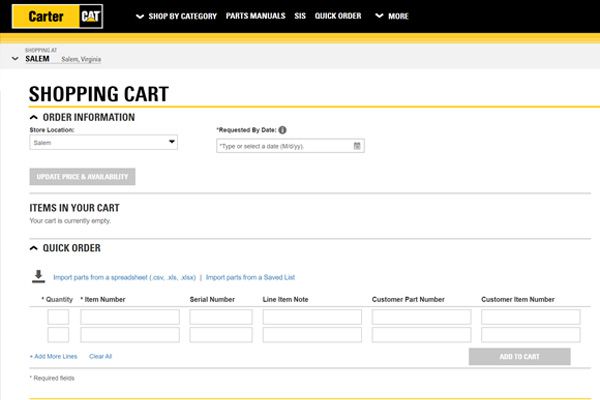600x400 pixels.
Task: Expand the Salem shopping location selector
Action: pyautogui.click(x=14, y=59)
